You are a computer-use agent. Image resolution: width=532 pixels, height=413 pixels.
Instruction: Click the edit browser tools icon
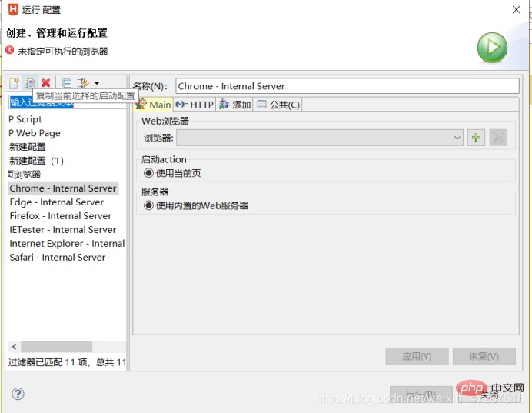[498, 138]
